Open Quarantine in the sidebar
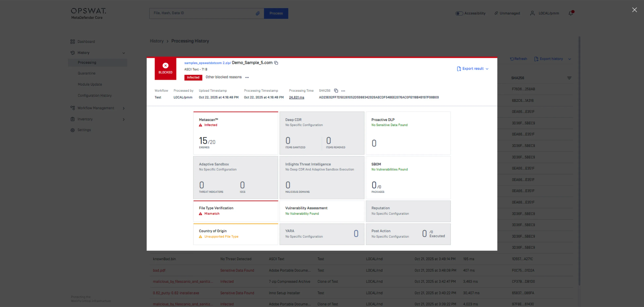 (86, 73)
